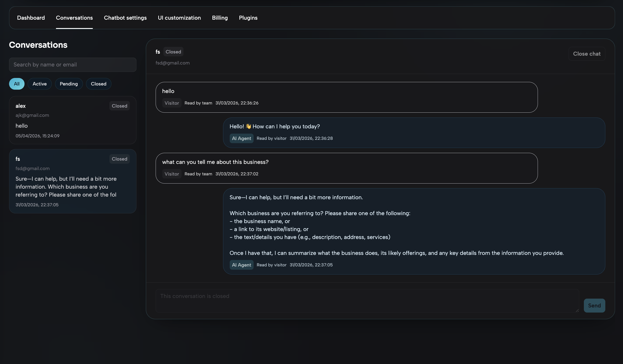Click timestamp 31/03/2026, 22:37:02
This screenshot has height=364, width=623.
[237, 174]
